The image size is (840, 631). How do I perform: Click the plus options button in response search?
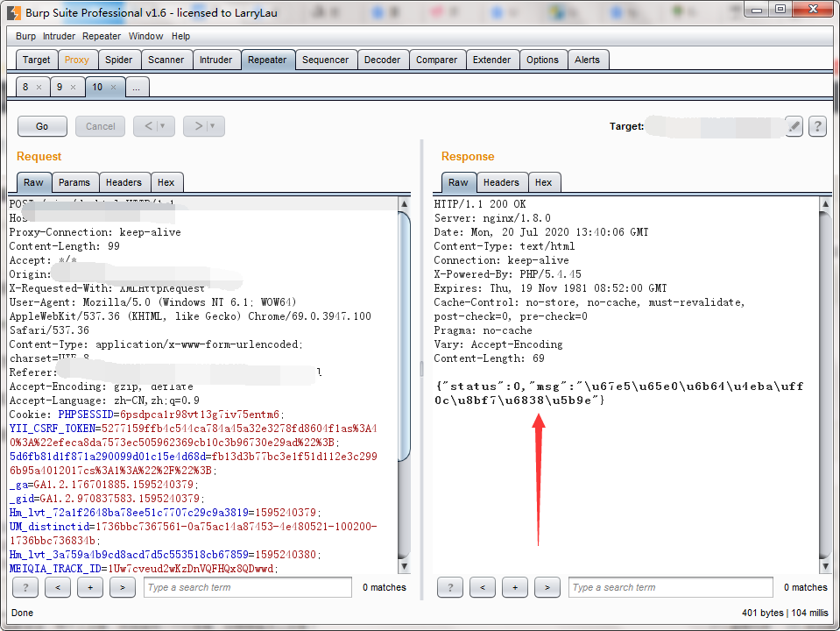[515, 587]
